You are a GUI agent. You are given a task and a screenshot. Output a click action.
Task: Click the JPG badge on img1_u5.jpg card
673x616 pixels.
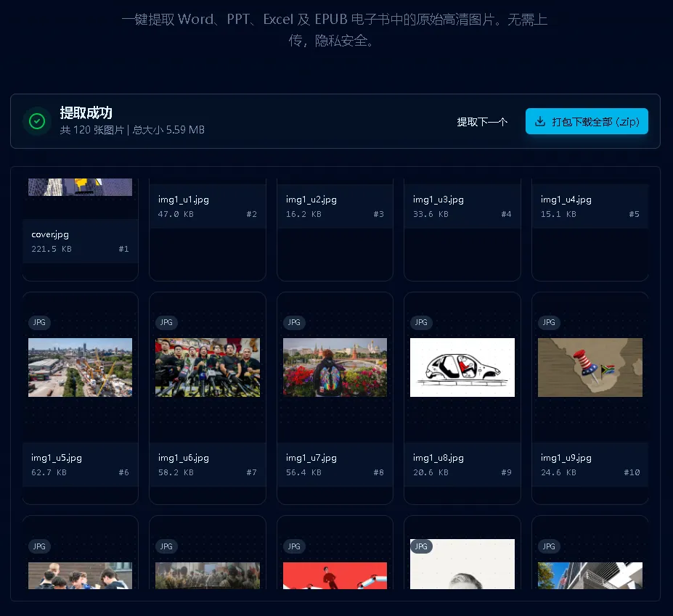coord(39,322)
